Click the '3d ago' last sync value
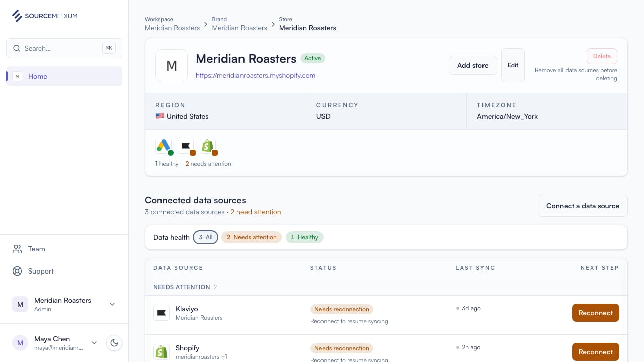 [x=471, y=308]
